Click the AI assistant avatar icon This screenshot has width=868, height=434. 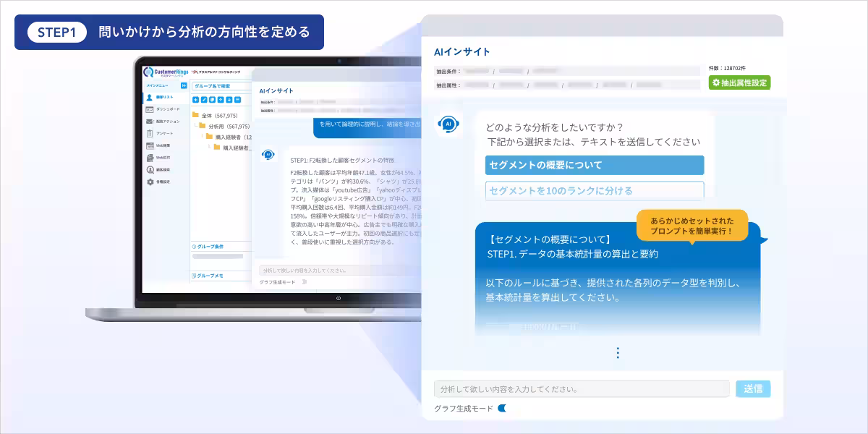coord(448,124)
